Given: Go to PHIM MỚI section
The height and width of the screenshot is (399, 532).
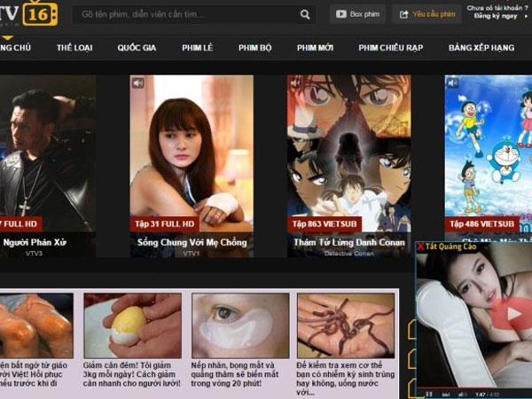Looking at the screenshot, I should tap(315, 48).
